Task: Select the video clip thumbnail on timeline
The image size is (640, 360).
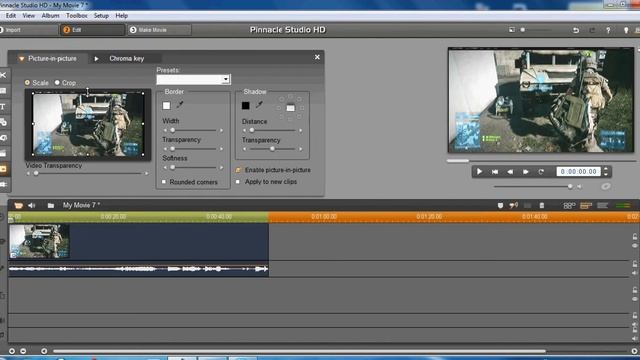Action: [39, 241]
